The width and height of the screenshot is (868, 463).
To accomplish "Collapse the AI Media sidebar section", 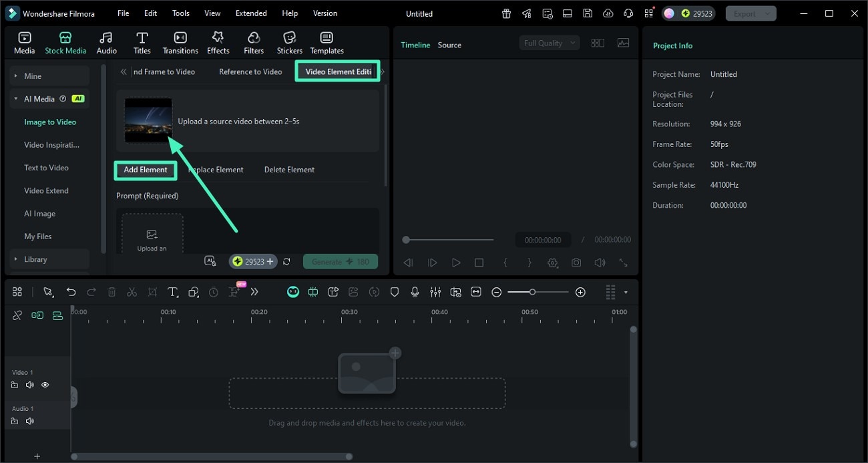I will click(x=15, y=98).
